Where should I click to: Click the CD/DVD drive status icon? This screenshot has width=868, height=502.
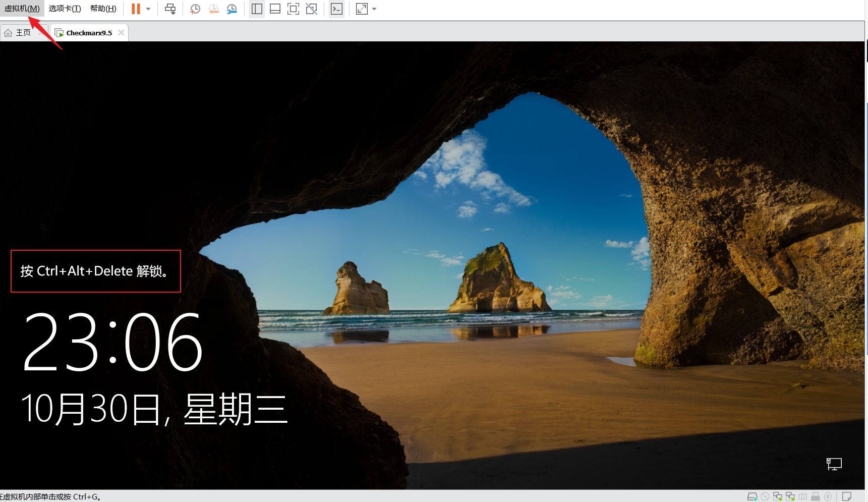[x=765, y=496]
